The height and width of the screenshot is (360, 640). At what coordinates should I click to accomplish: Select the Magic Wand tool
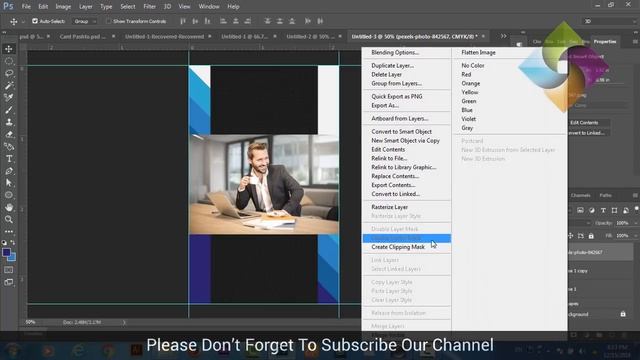point(9,85)
